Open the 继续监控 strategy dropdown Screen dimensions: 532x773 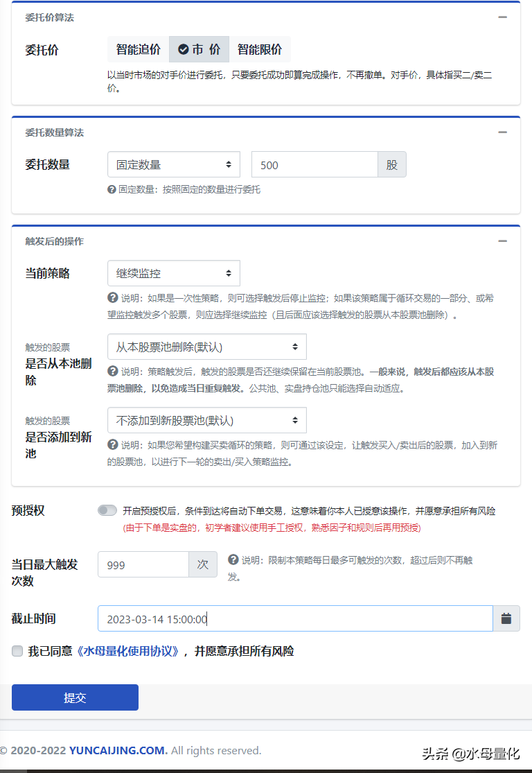coord(174,273)
